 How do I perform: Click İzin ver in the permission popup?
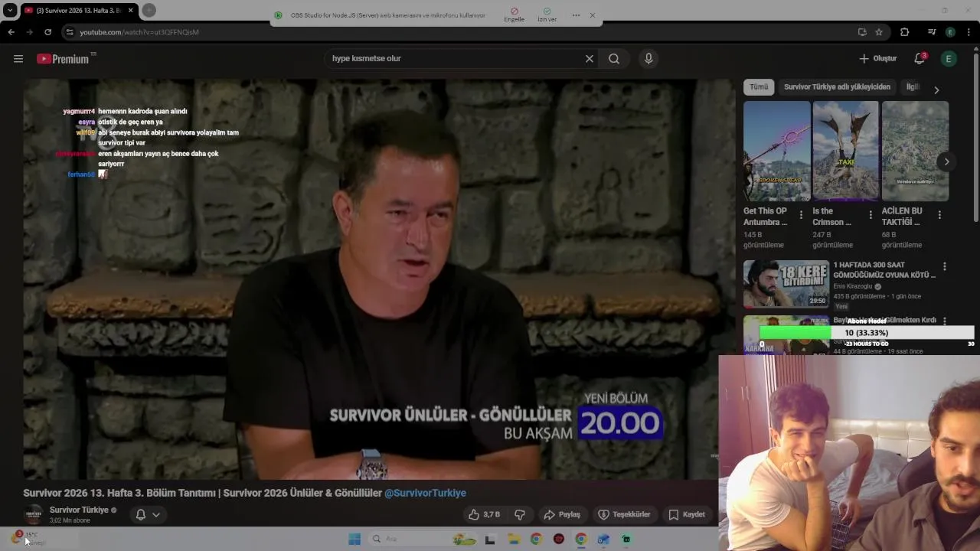pos(547,15)
